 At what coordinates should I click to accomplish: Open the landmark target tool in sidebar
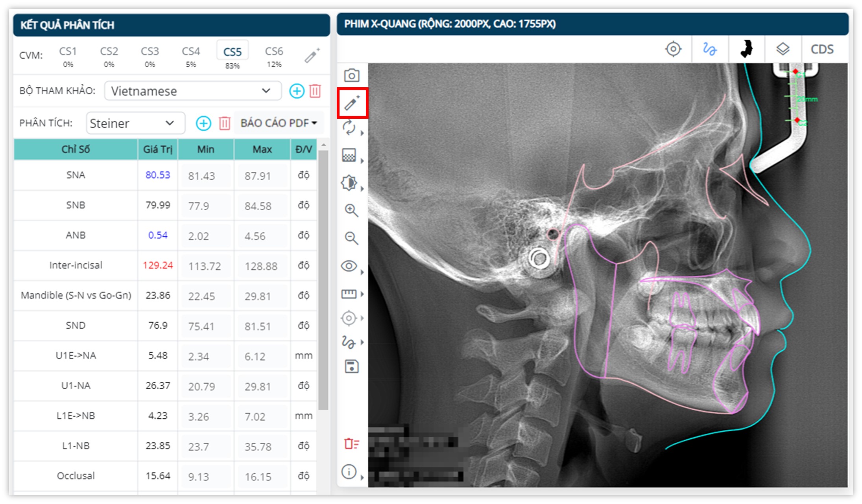pyautogui.click(x=349, y=318)
